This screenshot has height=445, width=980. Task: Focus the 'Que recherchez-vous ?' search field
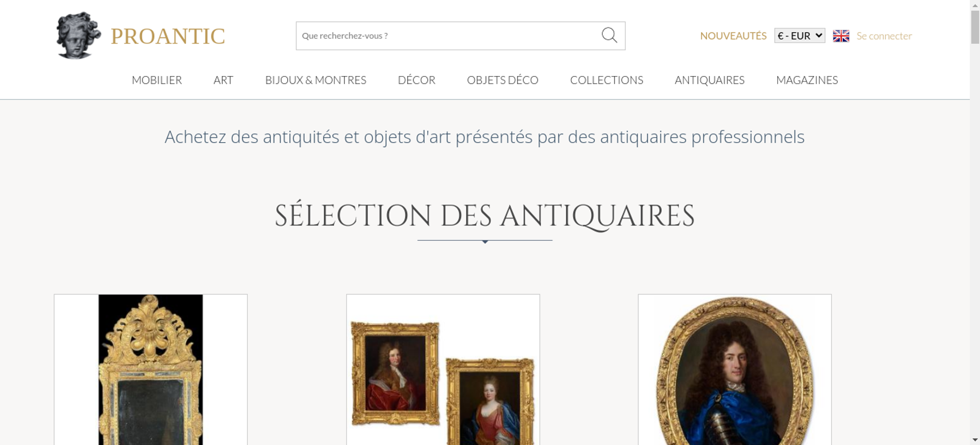click(448, 36)
